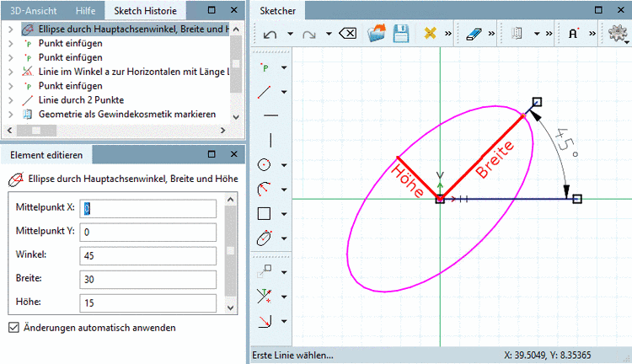Click the Mittelpunkt Y input field
This screenshot has height=364, width=632.
tap(148, 233)
